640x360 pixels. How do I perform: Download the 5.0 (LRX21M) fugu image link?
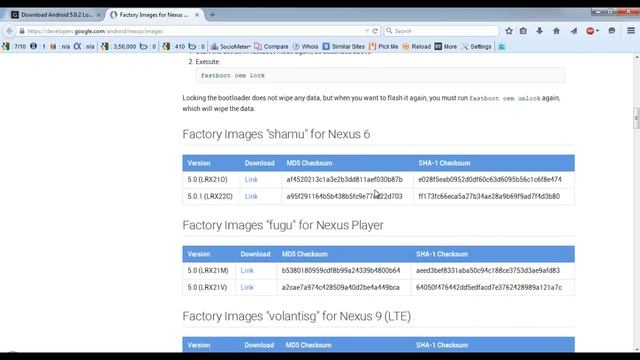point(247,271)
